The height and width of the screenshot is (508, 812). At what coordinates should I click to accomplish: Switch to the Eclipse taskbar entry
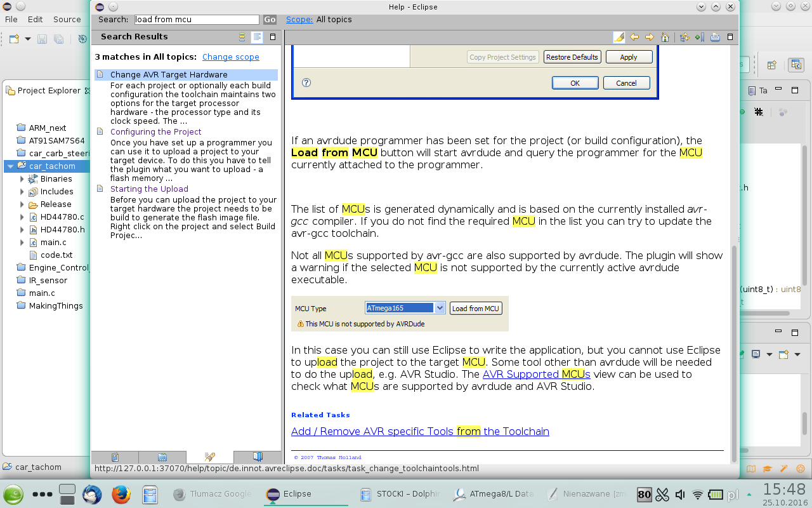pos(304,494)
